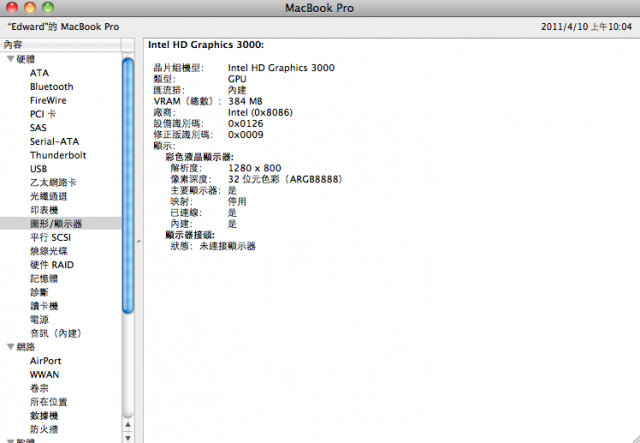Select 乙太網路卡 Ethernet cards item
Image resolution: width=640 pixels, height=443 pixels.
coord(53,183)
